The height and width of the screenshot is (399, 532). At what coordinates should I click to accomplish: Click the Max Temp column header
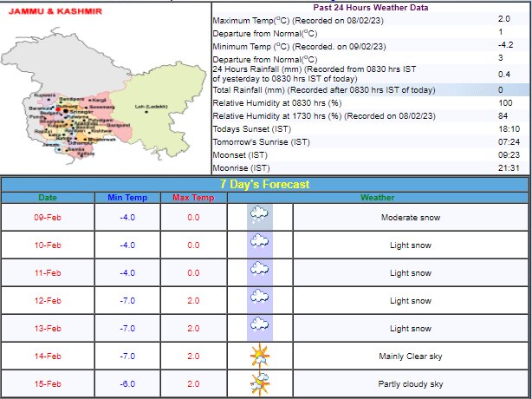pos(193,197)
